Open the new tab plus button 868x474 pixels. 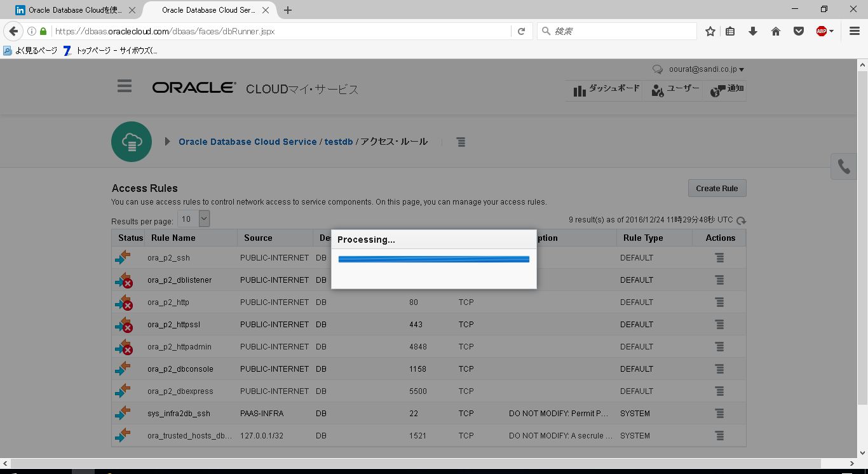288,10
